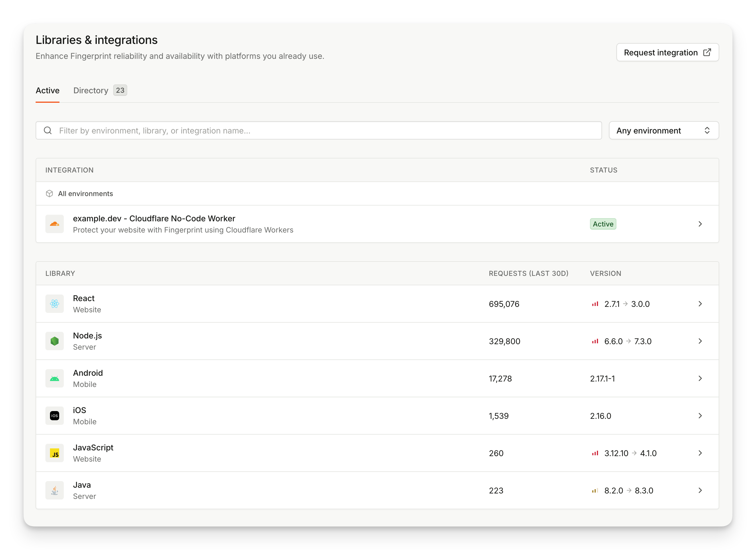Click the 329,800 requests value
Viewport: 756px width, 550px height.
(504, 342)
